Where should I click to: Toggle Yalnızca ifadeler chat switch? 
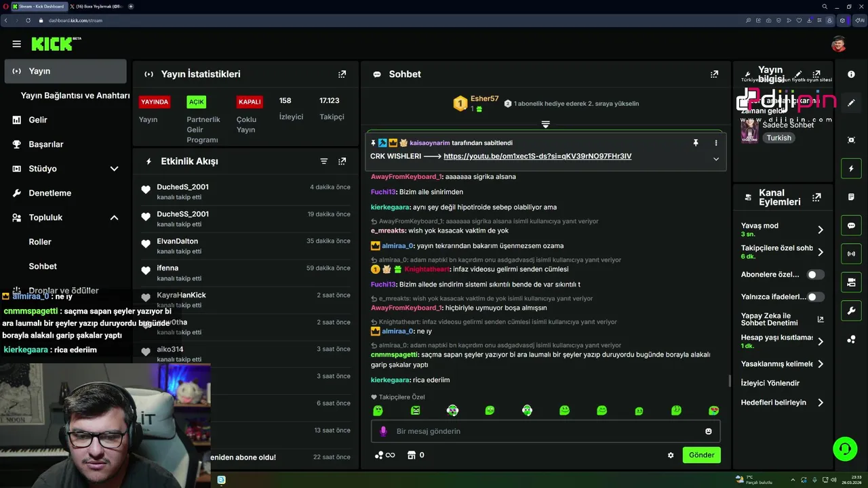coord(815,297)
